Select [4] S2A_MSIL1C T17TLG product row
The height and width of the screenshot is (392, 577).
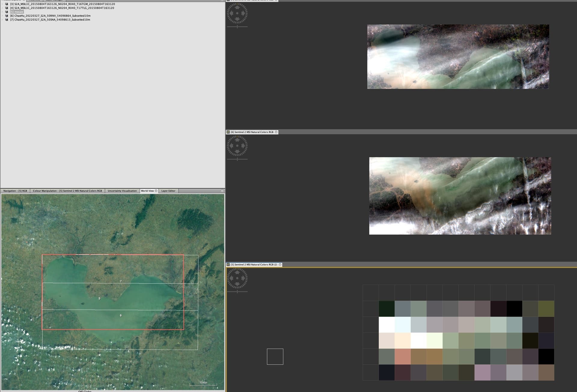click(x=62, y=8)
